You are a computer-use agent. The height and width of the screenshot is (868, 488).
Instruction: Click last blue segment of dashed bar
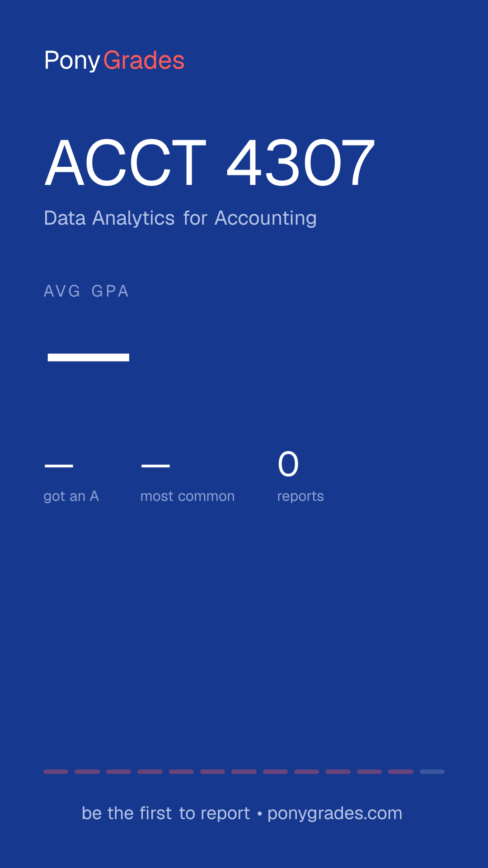coord(432,772)
